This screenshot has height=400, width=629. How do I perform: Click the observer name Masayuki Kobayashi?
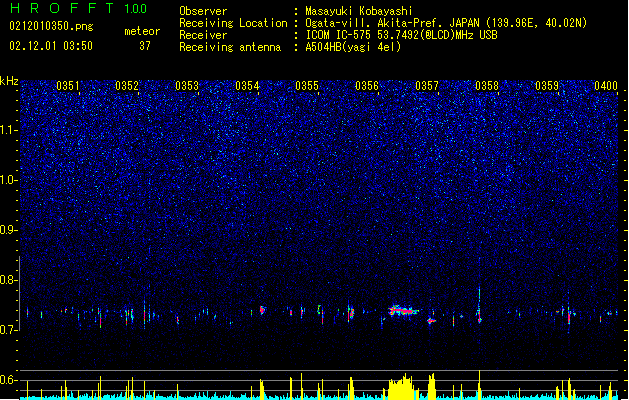(x=359, y=11)
